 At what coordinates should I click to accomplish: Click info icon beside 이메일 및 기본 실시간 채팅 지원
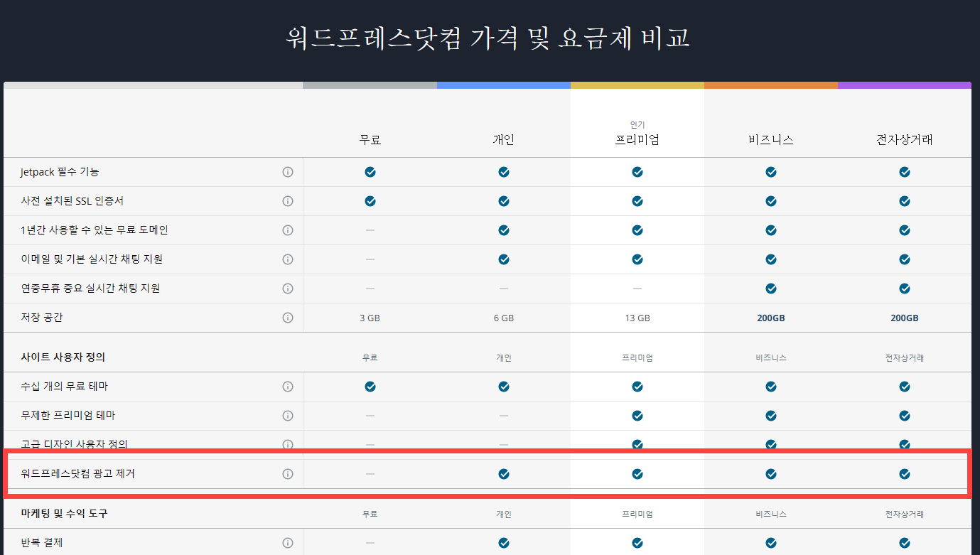click(x=288, y=259)
